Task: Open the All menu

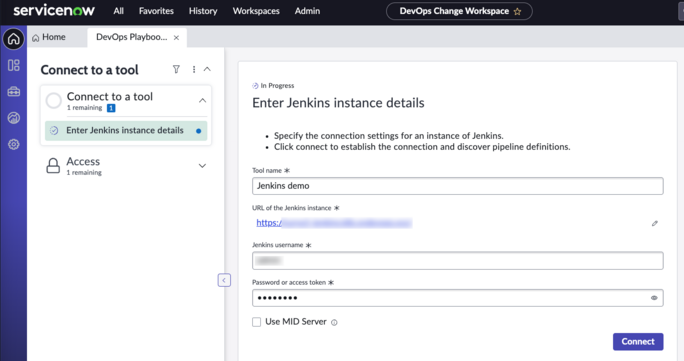Action: [119, 11]
